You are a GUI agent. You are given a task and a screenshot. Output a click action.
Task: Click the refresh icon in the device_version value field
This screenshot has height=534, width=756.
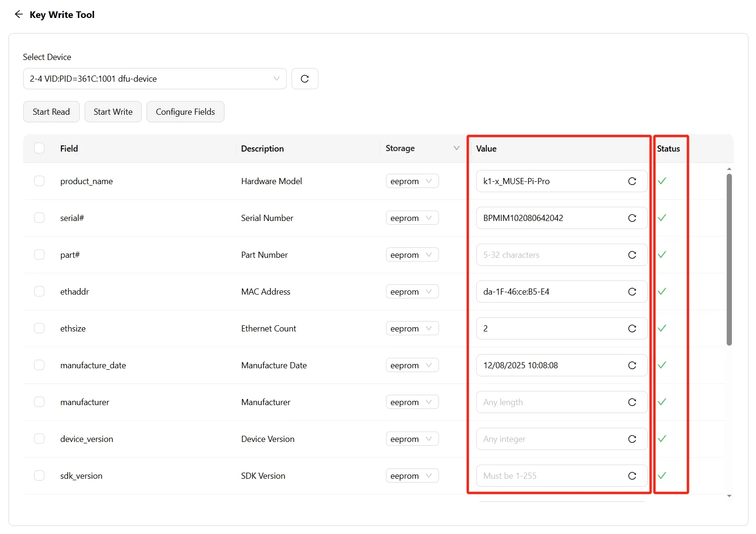(x=632, y=439)
